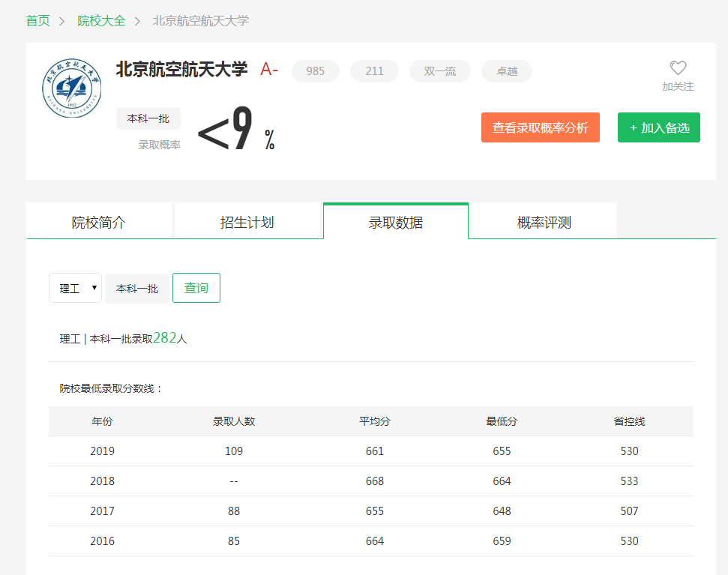Click the 卓越 tag
The height and width of the screenshot is (575, 728).
pyautogui.click(x=507, y=71)
